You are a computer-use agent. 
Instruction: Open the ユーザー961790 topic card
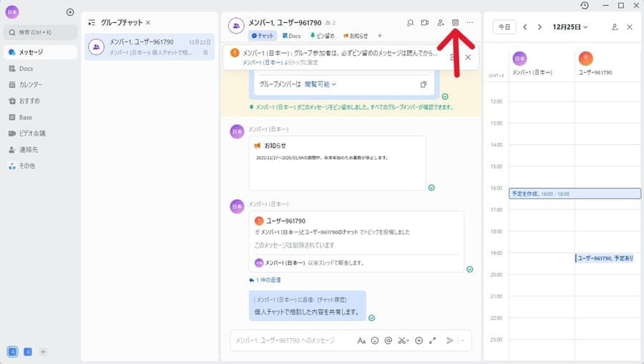pos(356,241)
